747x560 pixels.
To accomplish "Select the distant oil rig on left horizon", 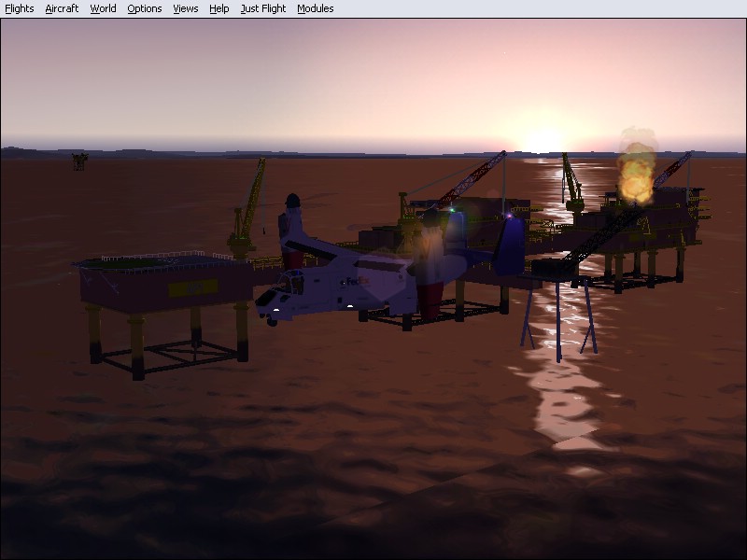I will click(x=80, y=161).
